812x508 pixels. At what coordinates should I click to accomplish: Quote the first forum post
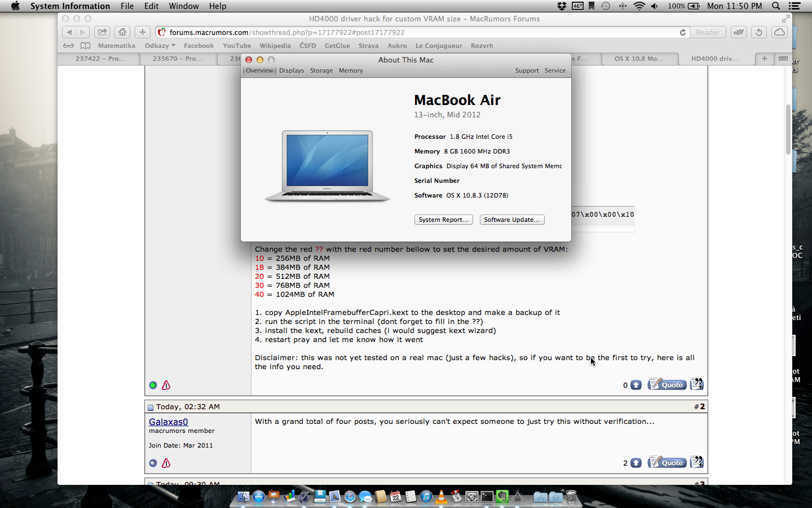pos(667,384)
